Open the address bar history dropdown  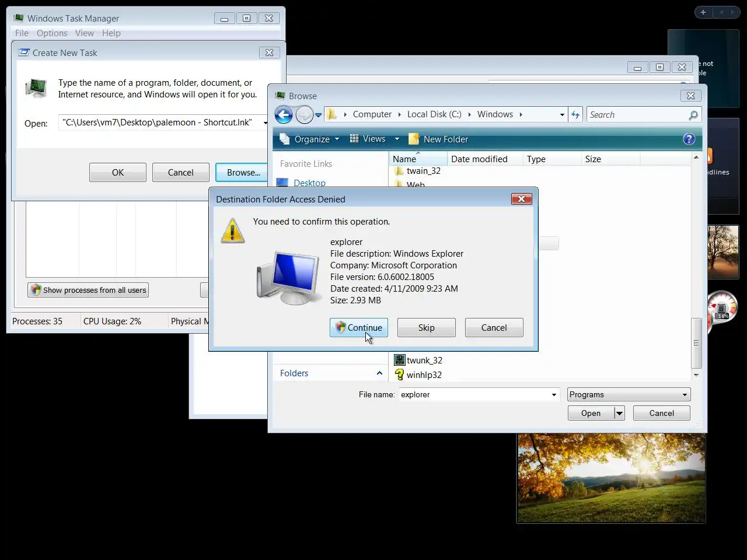562,115
